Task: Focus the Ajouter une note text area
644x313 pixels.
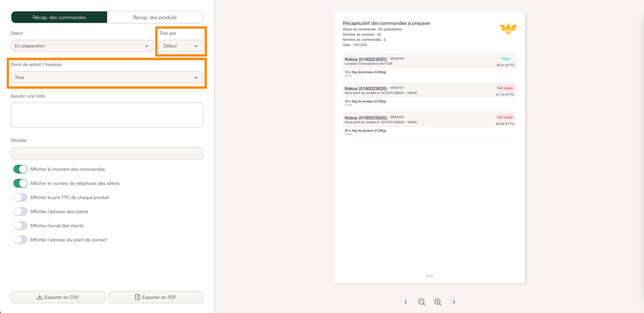Action: 107,115
